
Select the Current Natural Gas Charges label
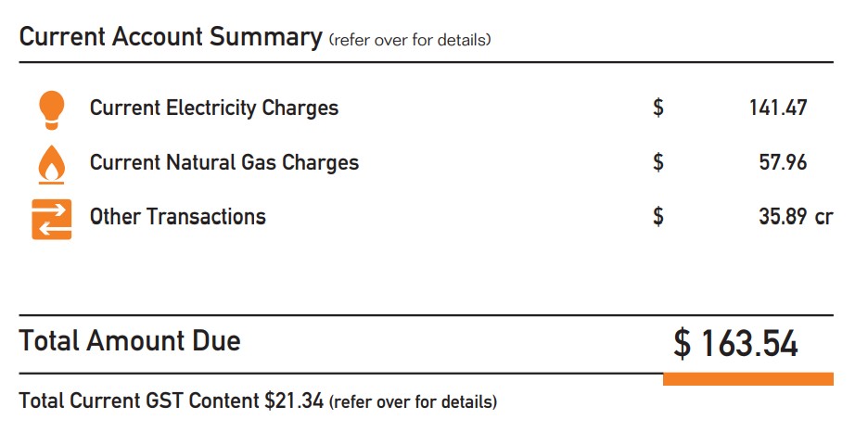[224, 163]
